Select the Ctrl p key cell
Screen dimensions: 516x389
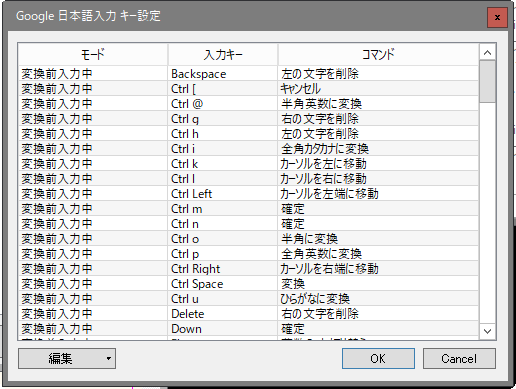223,254
